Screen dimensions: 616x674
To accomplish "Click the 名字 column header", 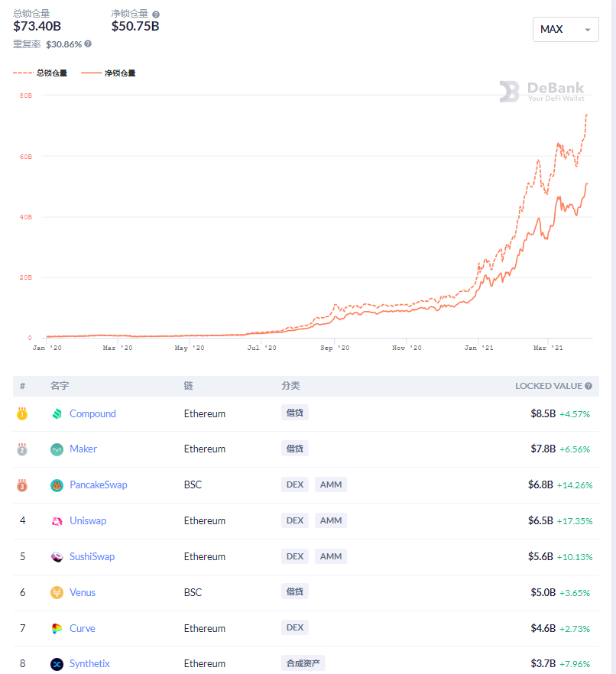I will point(60,386).
